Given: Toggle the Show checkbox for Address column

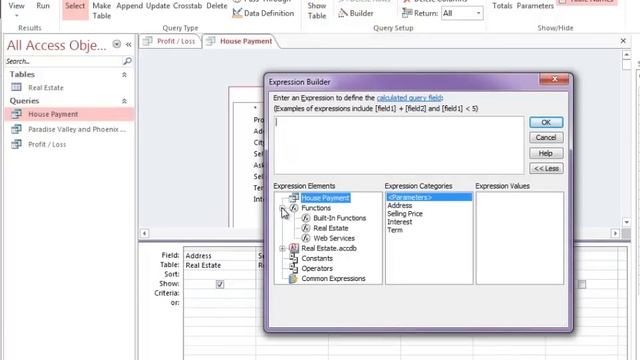Looking at the screenshot, I should 220,284.
